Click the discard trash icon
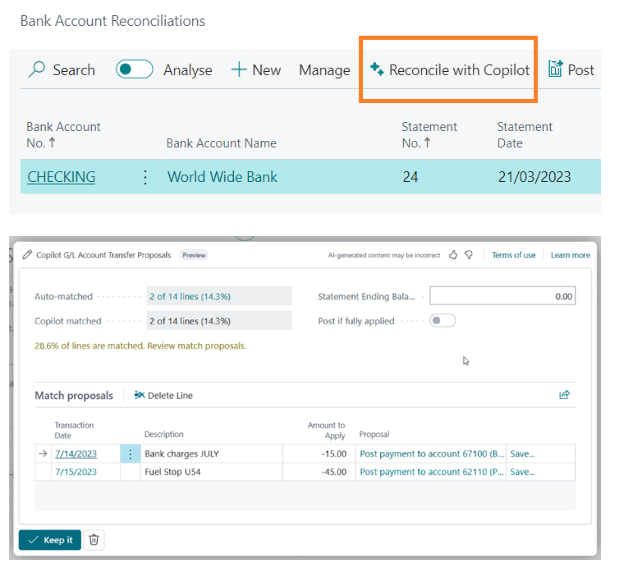The height and width of the screenshot is (584, 625). [94, 540]
